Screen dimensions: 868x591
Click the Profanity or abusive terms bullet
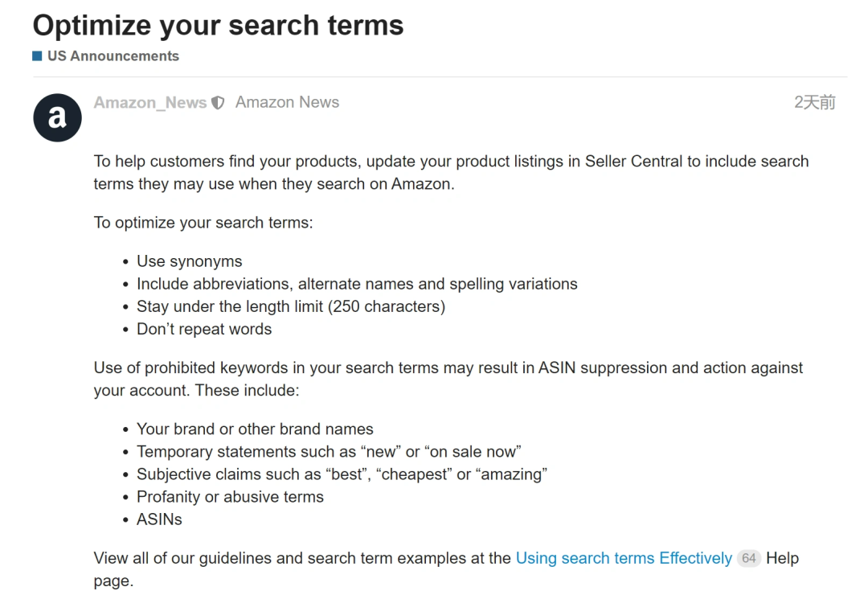click(230, 497)
